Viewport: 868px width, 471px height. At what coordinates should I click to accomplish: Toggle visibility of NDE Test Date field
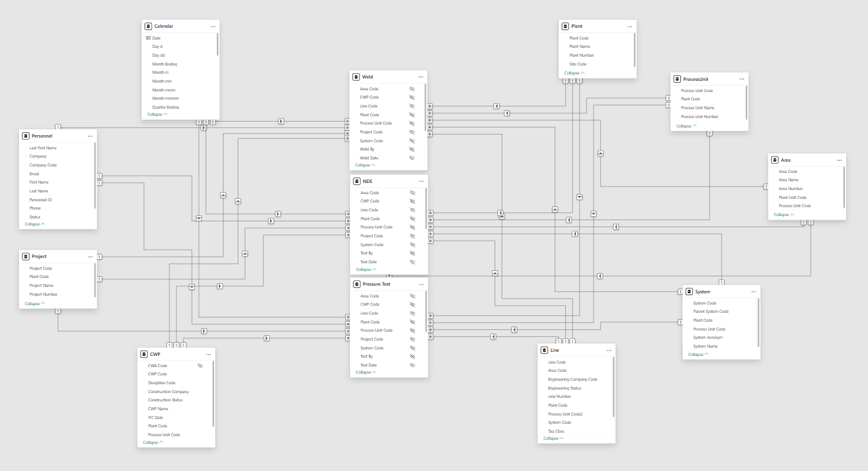tap(412, 261)
